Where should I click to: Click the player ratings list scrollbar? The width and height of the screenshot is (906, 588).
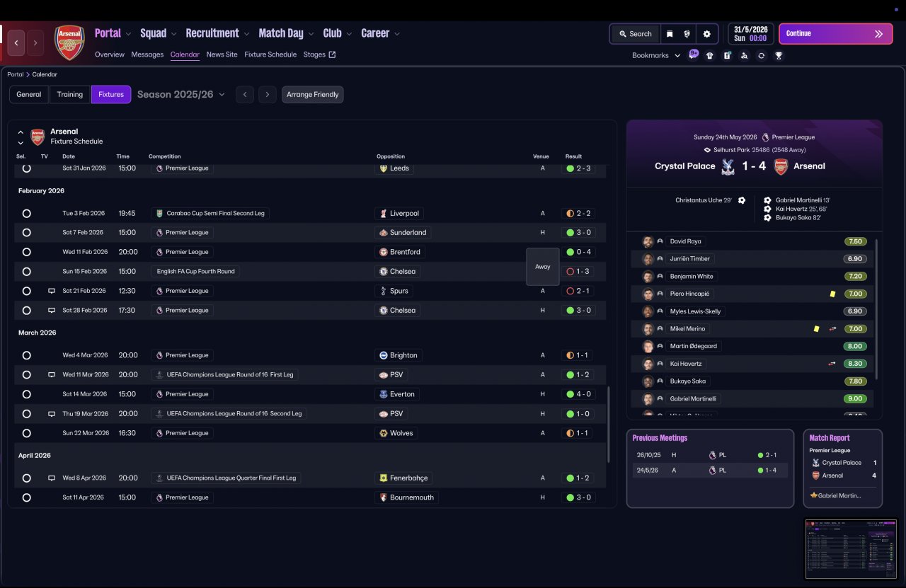pyautogui.click(x=876, y=309)
